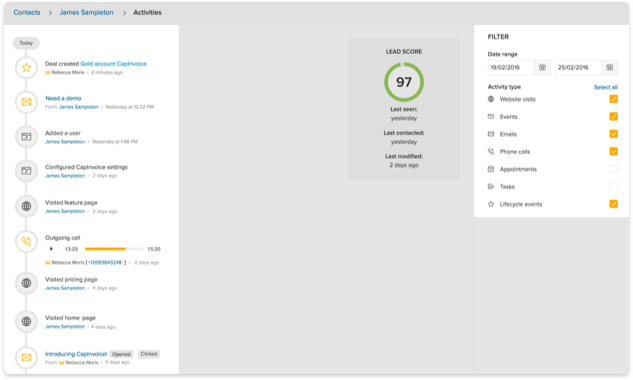633x380 pixels.
Task: Click the crown icon next to Rebecca Moris under Deal created
Action: (x=48, y=72)
